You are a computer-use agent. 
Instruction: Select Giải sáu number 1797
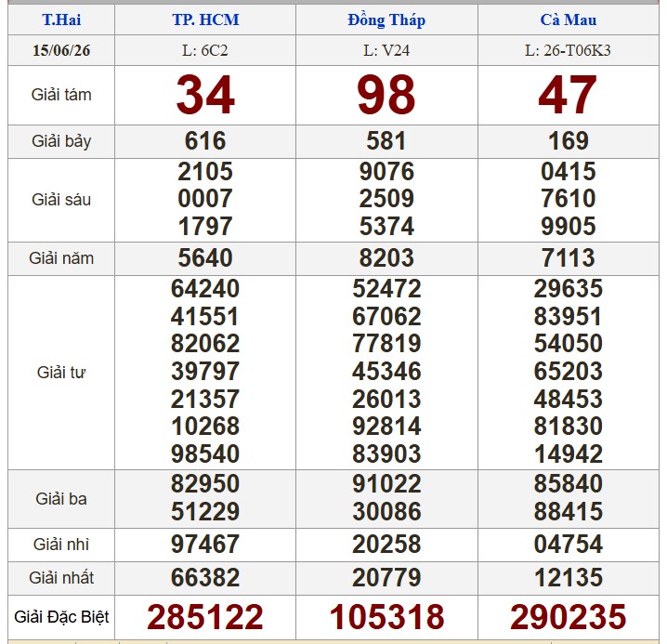[205, 226]
